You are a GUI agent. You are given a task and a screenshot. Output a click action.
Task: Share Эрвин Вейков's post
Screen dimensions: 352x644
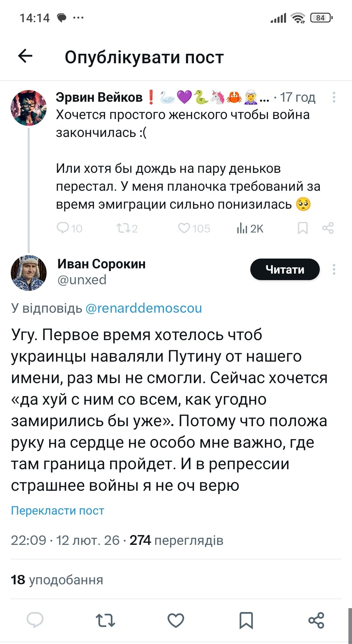(x=328, y=228)
